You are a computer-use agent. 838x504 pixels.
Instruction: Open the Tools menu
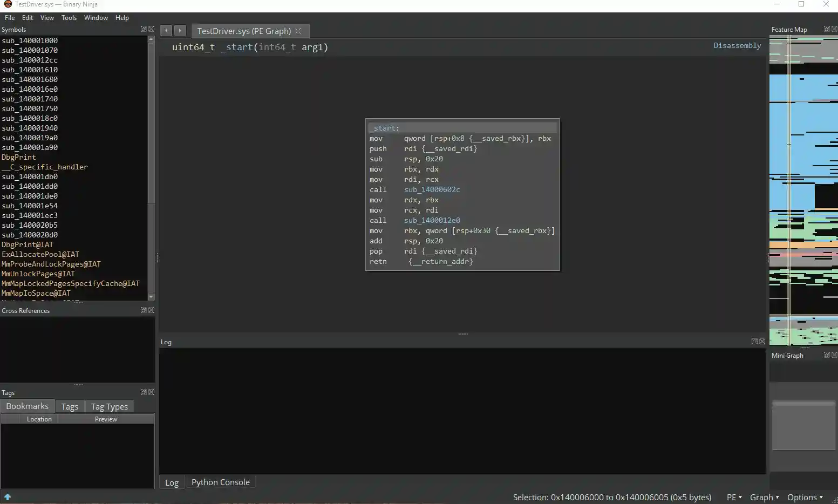[x=69, y=17]
